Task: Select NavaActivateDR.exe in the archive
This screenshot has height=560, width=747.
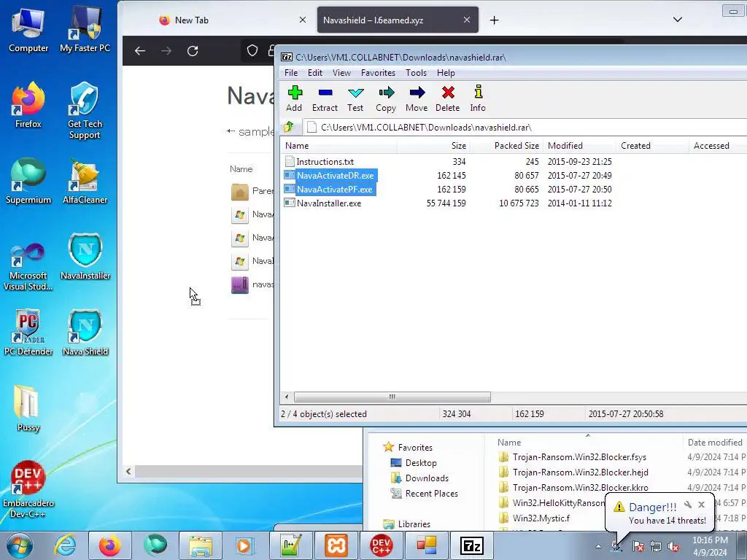Action: (x=335, y=175)
